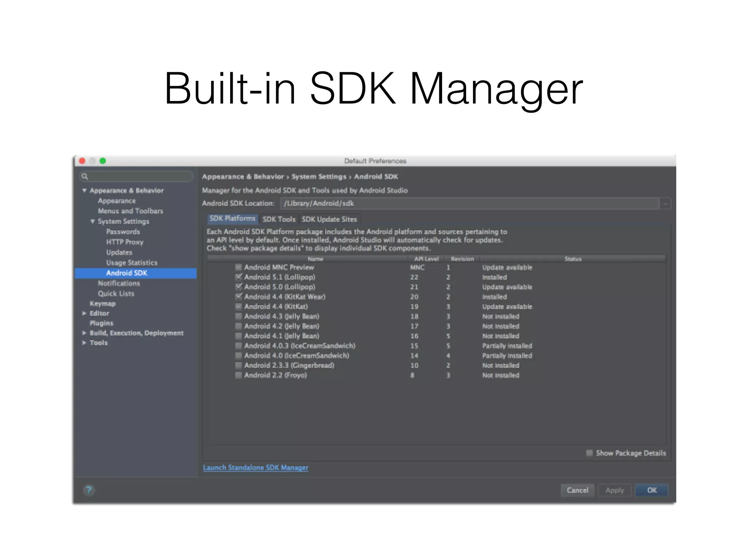Click the Apply button

(615, 490)
